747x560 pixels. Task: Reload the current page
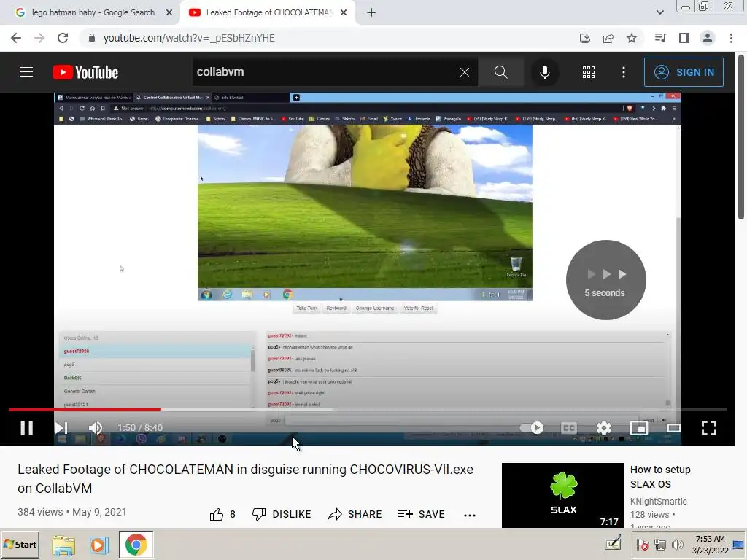point(63,38)
